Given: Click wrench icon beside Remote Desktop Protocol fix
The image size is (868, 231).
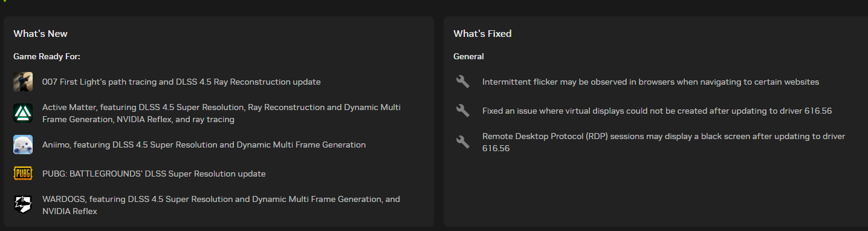Looking at the screenshot, I should click(x=462, y=142).
